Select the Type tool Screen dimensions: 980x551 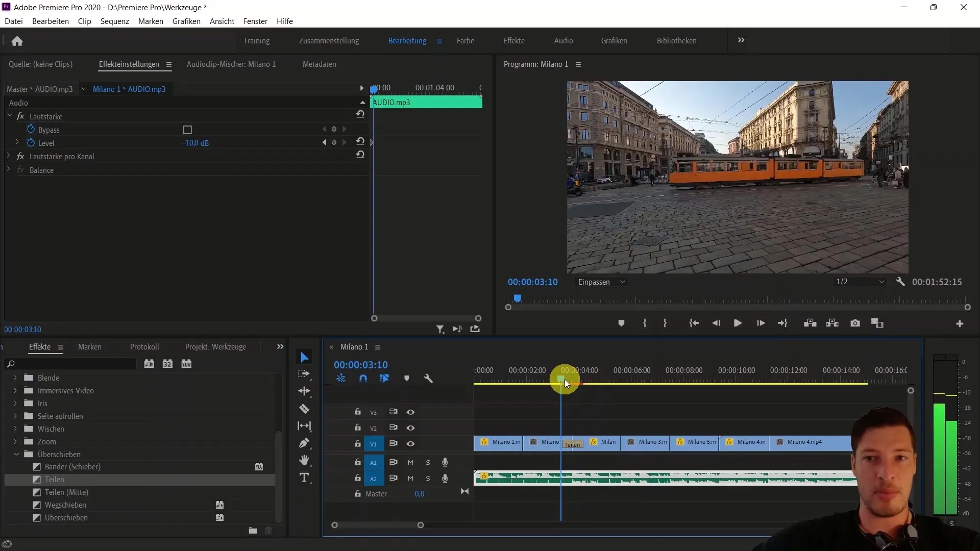304,478
